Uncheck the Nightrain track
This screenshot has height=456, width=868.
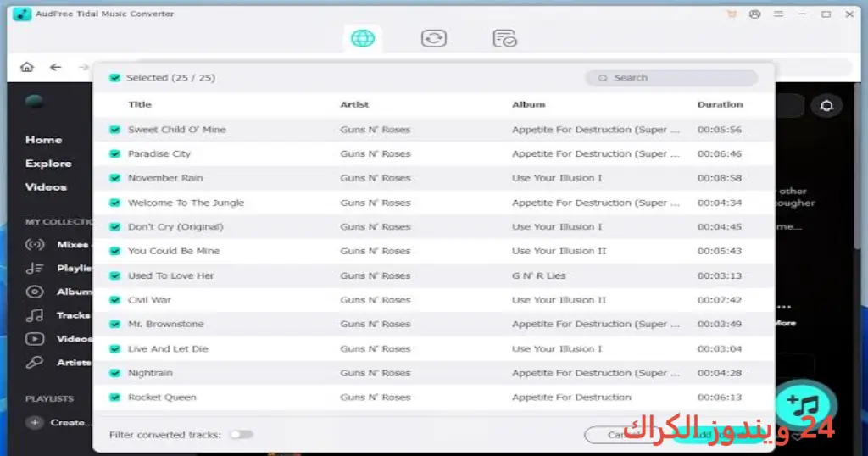114,373
